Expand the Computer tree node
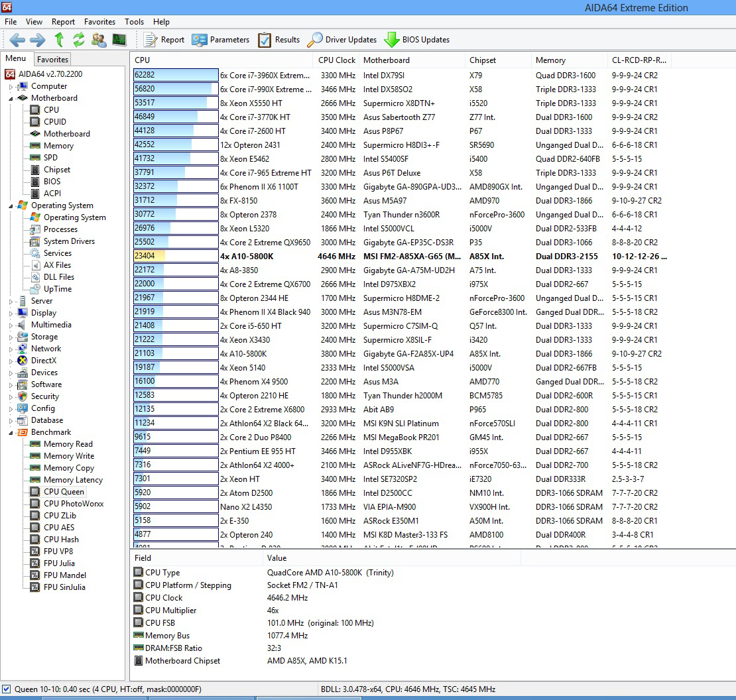This screenshot has width=736, height=700. coord(11,86)
